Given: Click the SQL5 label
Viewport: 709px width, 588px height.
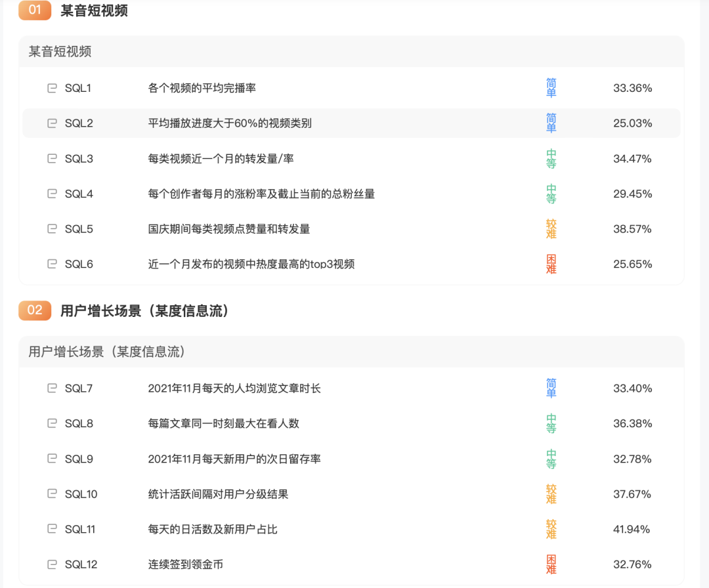Looking at the screenshot, I should click(79, 229).
